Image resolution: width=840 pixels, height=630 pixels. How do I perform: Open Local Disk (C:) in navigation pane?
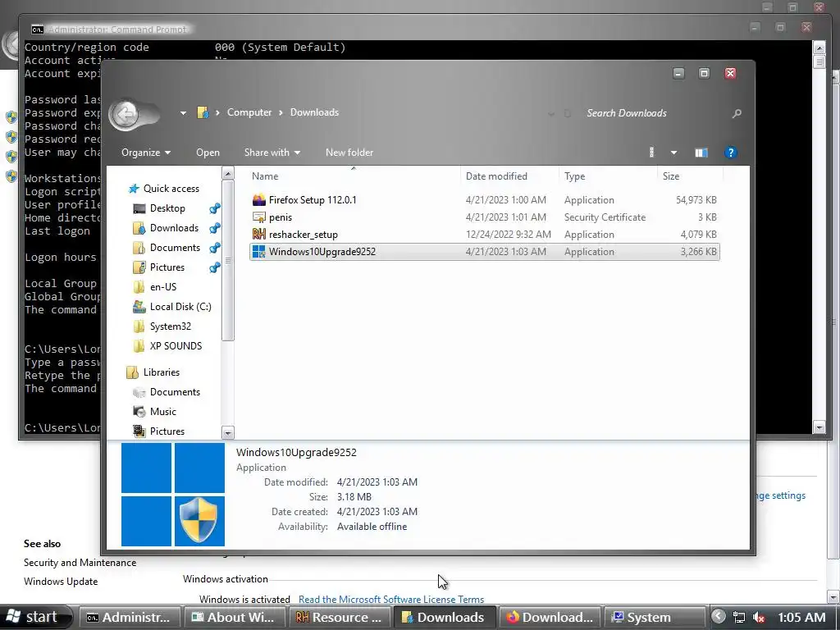click(180, 307)
